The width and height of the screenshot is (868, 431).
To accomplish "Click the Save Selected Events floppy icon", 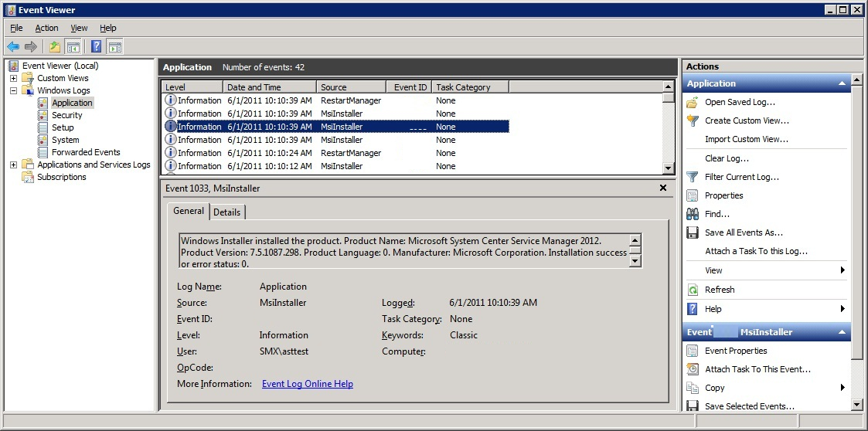I will pyautogui.click(x=693, y=406).
